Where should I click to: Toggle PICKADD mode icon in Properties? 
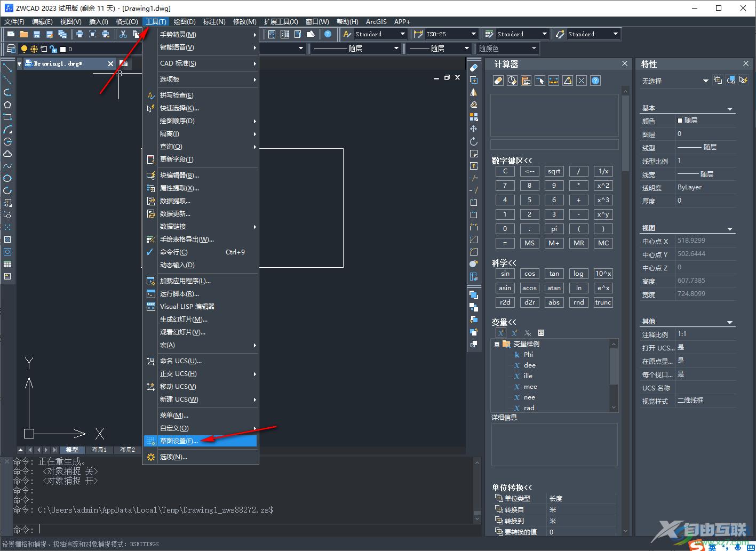click(x=718, y=81)
